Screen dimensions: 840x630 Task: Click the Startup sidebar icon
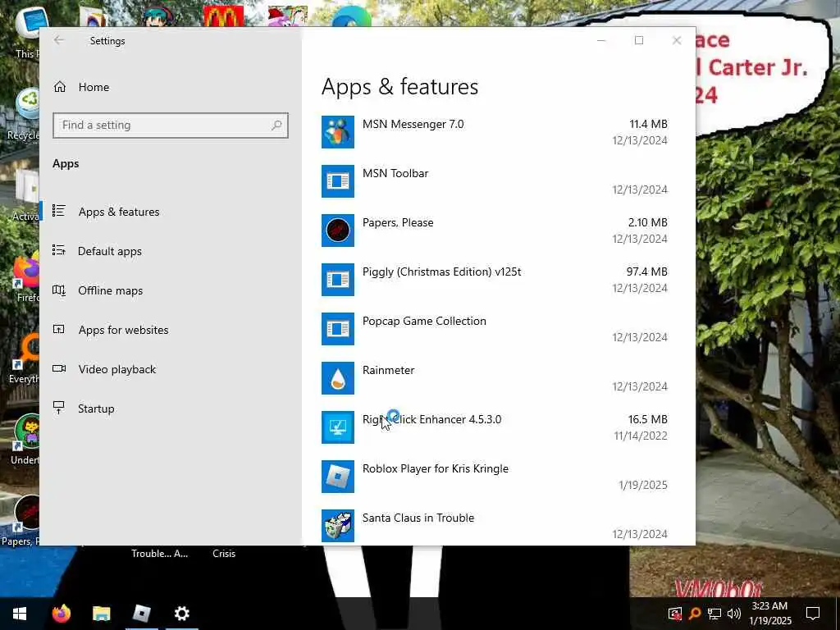click(x=59, y=408)
